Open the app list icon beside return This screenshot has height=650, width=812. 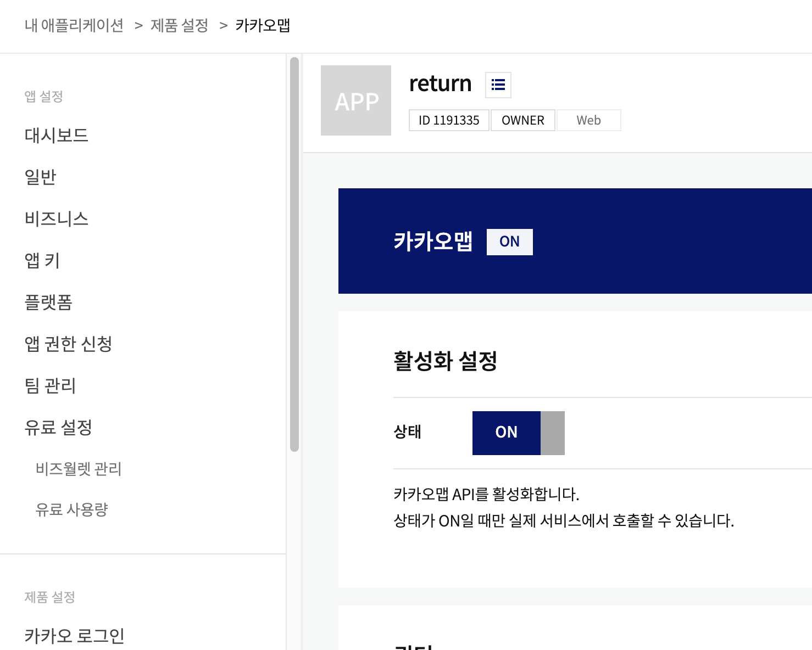pyautogui.click(x=498, y=85)
